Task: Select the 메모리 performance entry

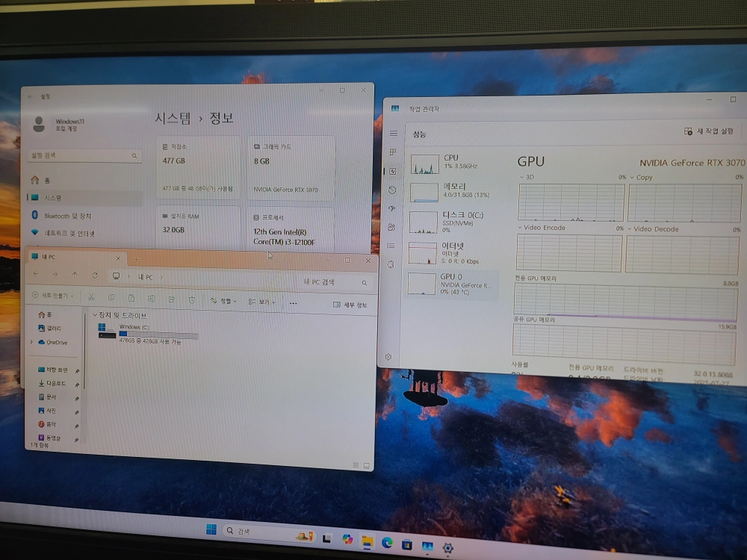Action: tap(453, 191)
